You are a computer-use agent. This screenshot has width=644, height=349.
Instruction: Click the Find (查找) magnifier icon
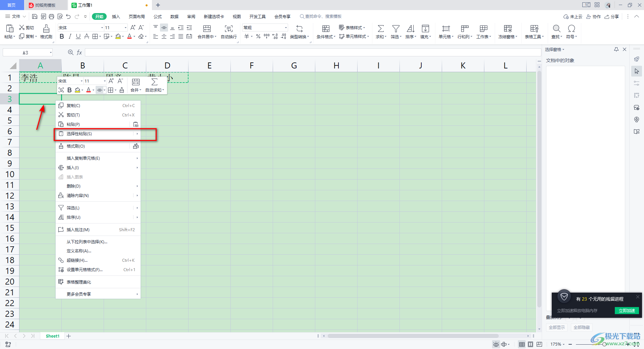coord(556,29)
